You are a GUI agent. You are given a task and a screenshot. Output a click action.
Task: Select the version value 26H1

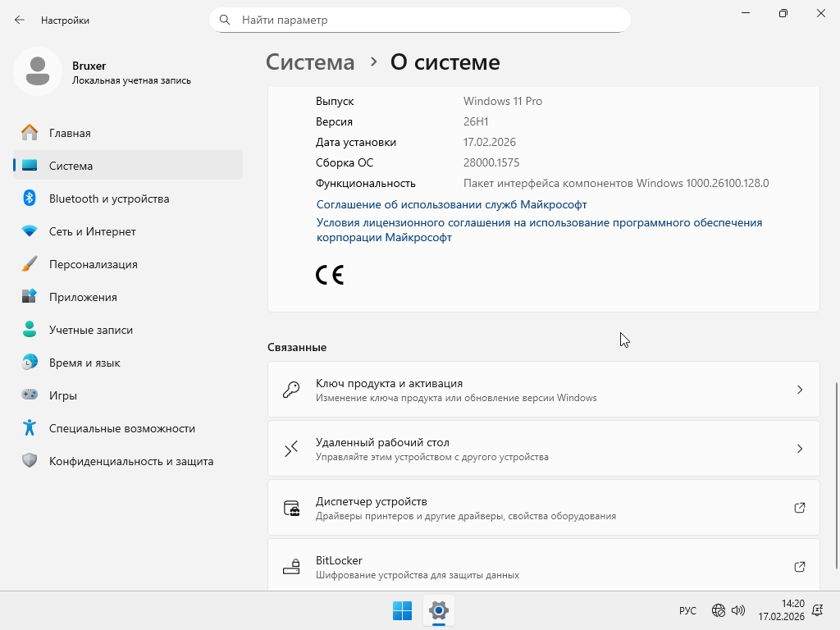[476, 121]
